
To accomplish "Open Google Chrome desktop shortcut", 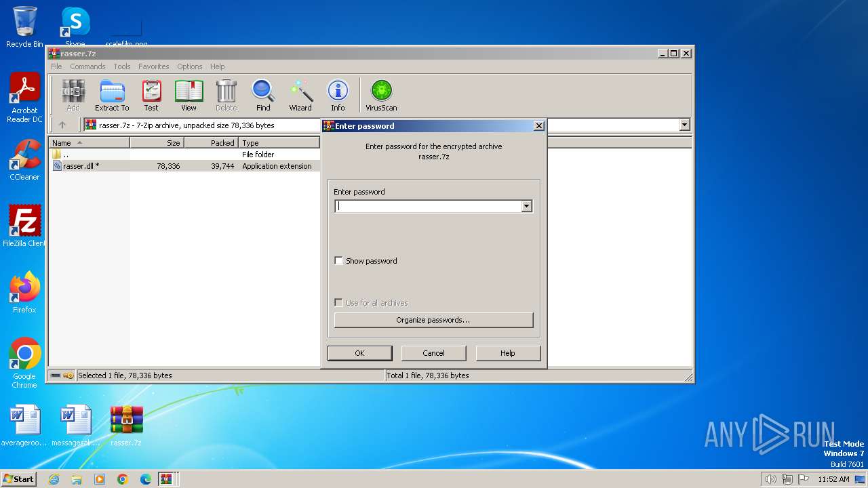I will coord(24,363).
